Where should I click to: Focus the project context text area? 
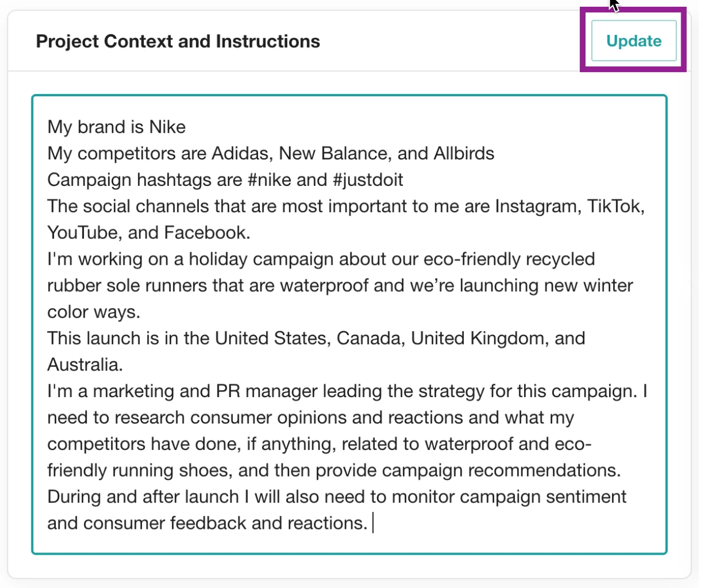click(x=349, y=324)
